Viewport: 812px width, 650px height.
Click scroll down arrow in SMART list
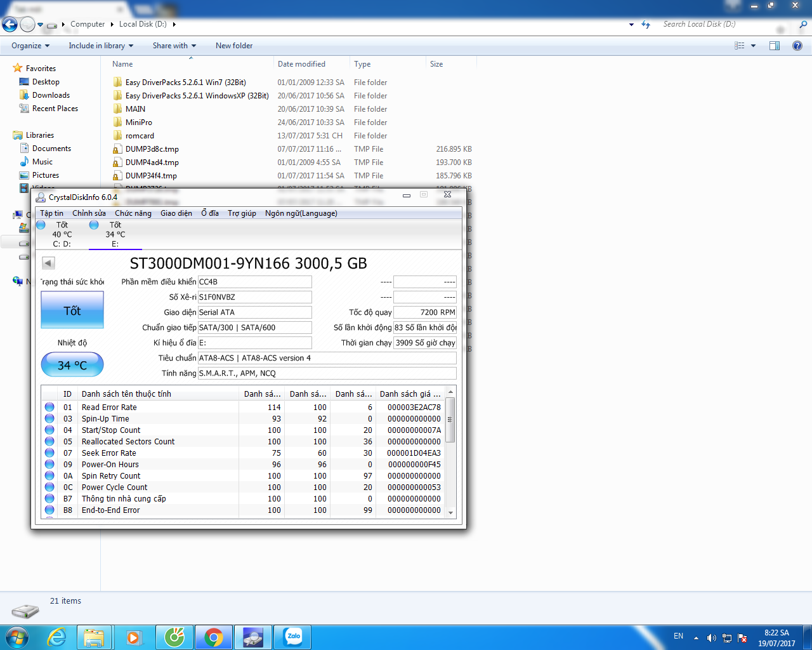(450, 512)
